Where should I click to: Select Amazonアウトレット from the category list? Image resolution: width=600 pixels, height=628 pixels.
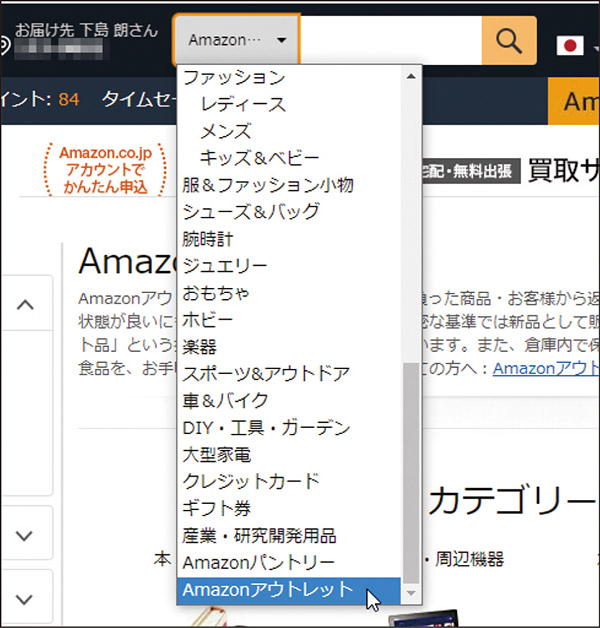coord(268,590)
